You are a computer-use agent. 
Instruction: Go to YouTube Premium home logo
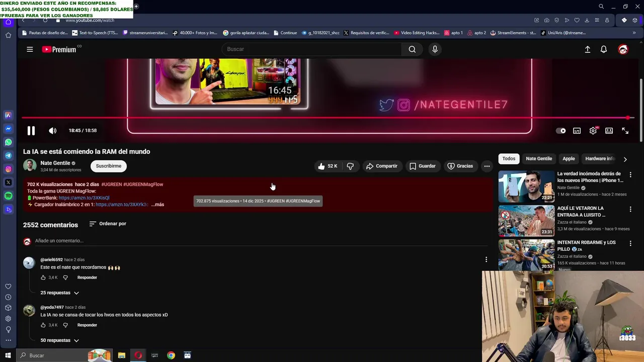click(59, 49)
